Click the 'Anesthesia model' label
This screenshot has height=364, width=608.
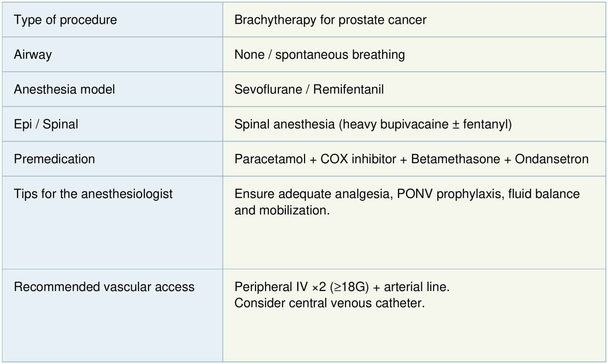64,89
